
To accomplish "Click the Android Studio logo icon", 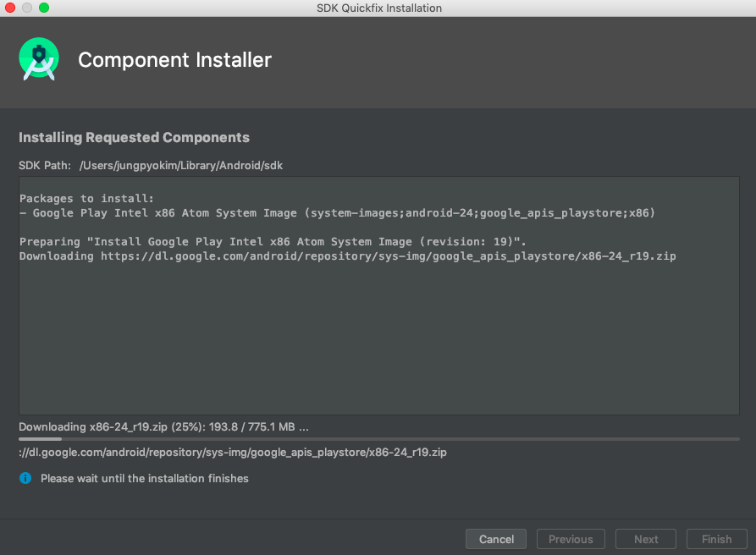I will 39,59.
